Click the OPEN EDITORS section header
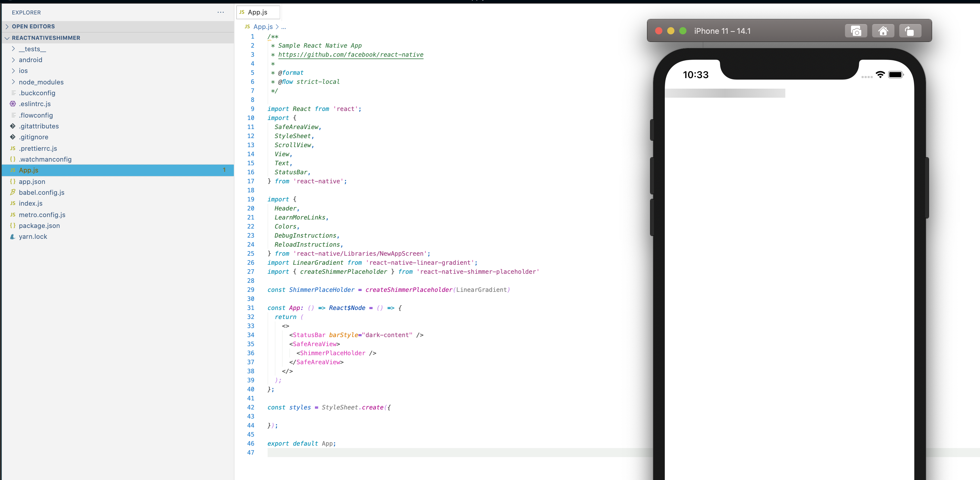Screen dimensions: 980x480 33,26
